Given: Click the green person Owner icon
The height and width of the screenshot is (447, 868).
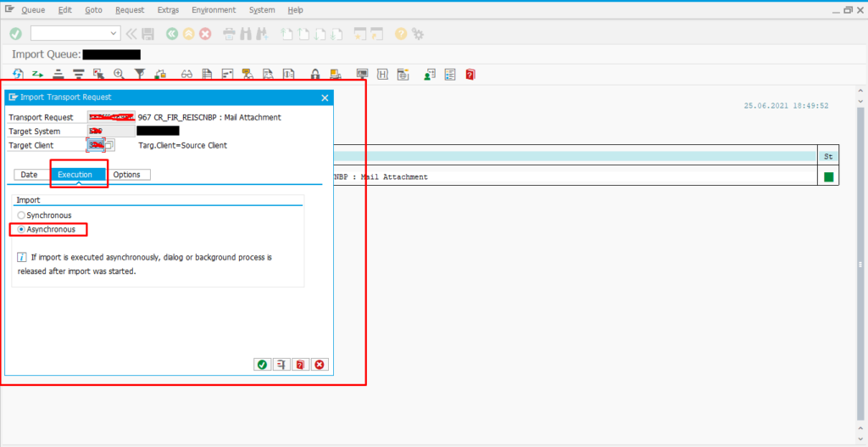Looking at the screenshot, I should tap(430, 75).
